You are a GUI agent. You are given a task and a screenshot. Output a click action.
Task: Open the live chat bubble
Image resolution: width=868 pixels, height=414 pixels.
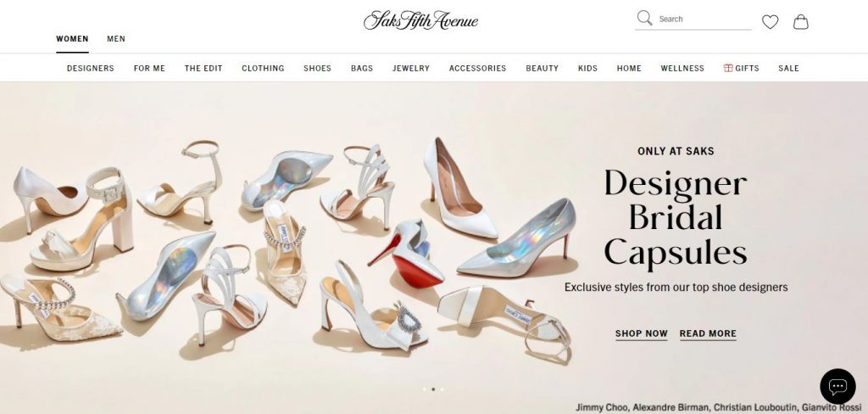[837, 386]
